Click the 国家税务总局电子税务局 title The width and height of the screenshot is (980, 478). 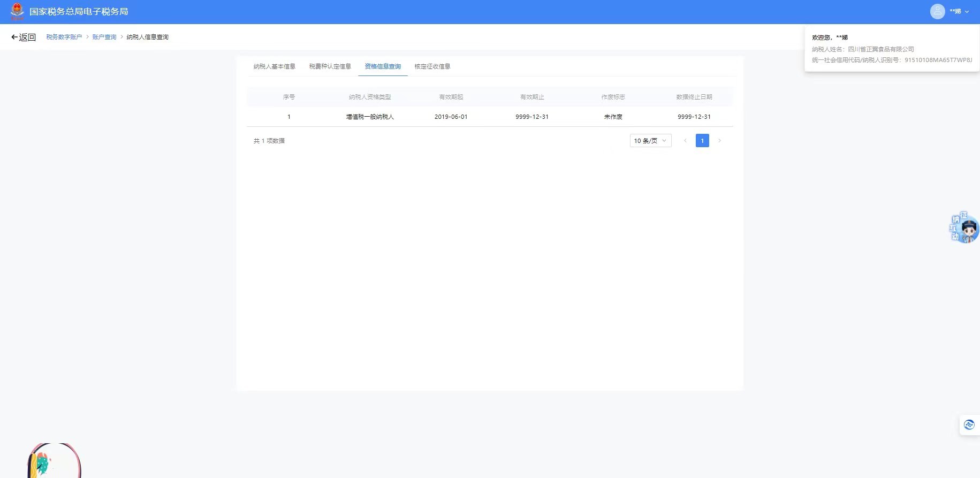tap(79, 12)
